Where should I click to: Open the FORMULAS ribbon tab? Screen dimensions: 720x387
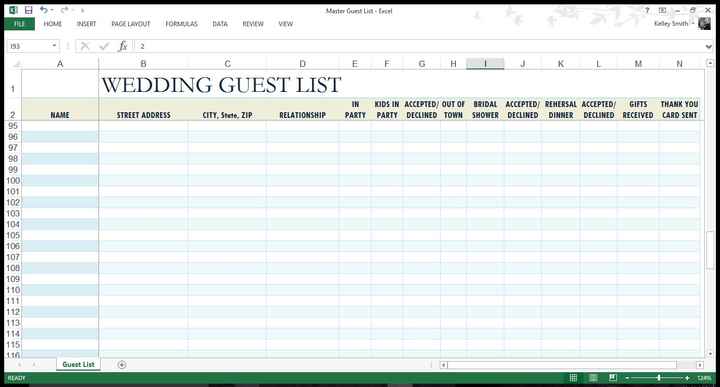(181, 24)
